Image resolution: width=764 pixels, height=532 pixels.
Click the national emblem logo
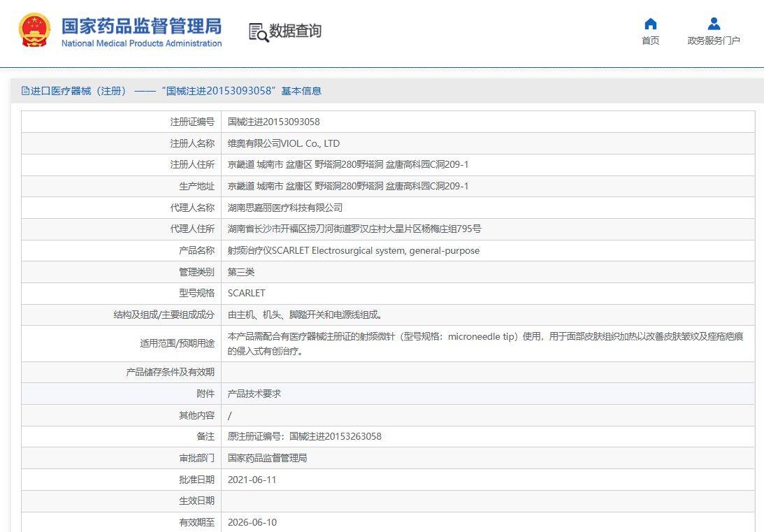click(x=34, y=31)
